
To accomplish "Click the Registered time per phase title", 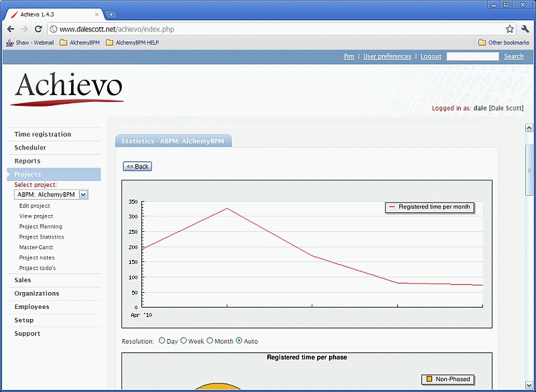I will point(307,357).
